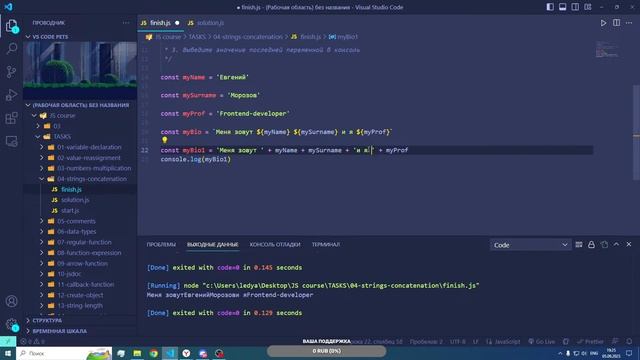Close the bottom panel
This screenshot has height=360, width=640.
pos(629,244)
